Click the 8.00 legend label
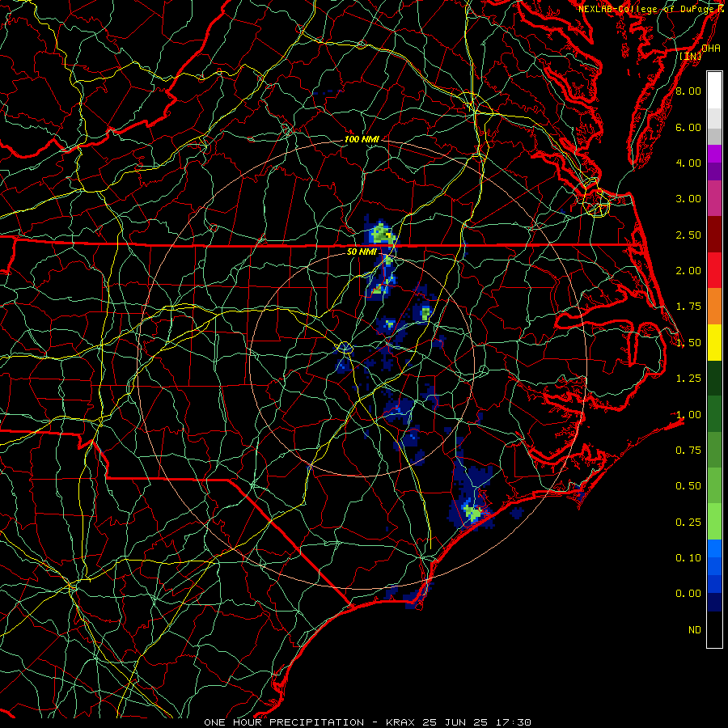 pyautogui.click(x=688, y=91)
